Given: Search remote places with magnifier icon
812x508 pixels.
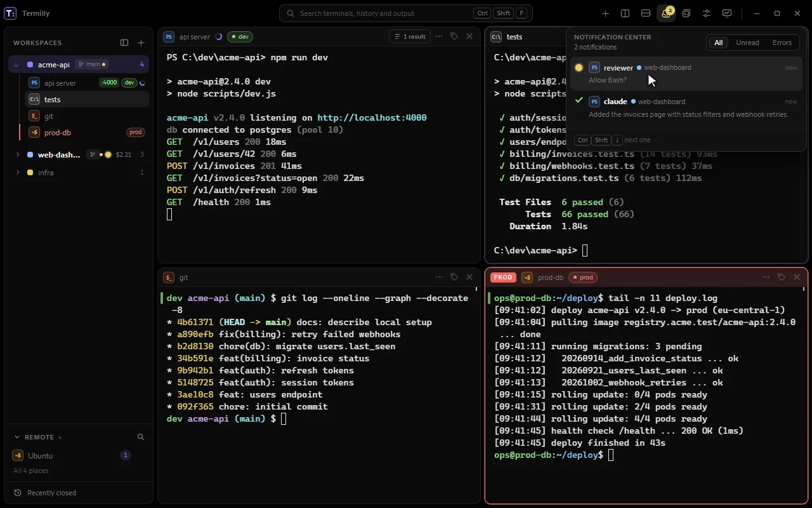Looking at the screenshot, I should pos(141,437).
